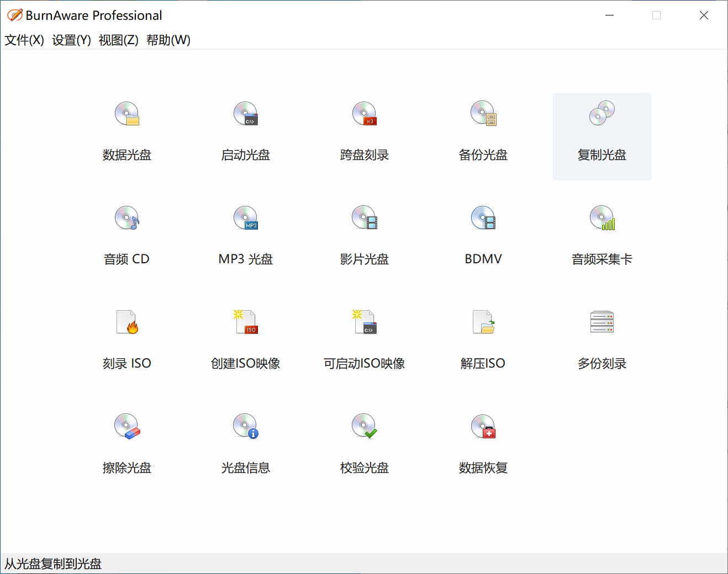
Task: Select the 刻录 ISO (Burn ISO) tool
Action: [126, 341]
